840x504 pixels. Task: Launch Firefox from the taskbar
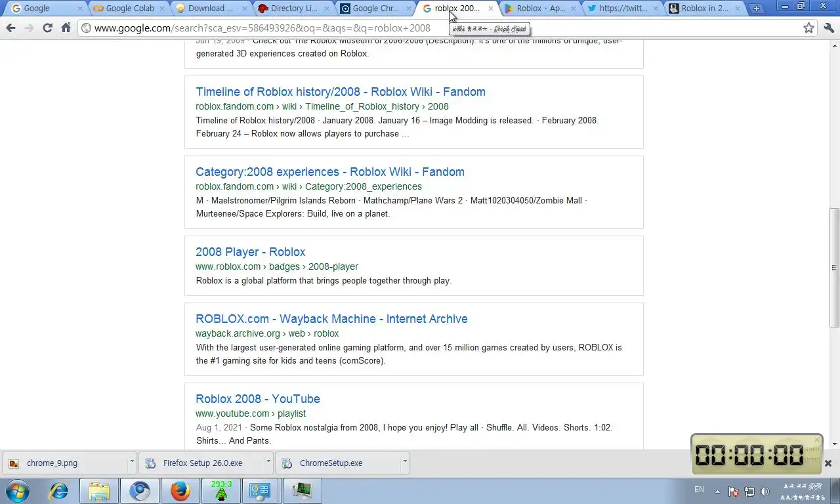180,491
